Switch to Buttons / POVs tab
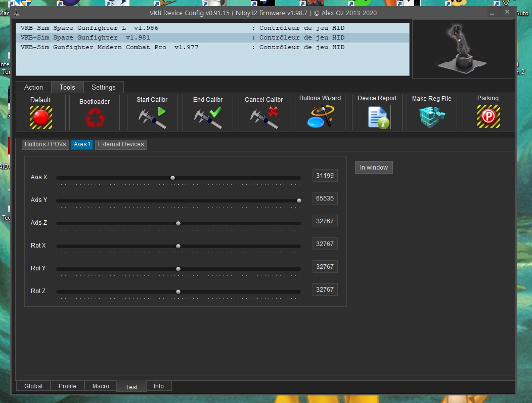Viewport: 532px width, 403px height. [x=45, y=144]
